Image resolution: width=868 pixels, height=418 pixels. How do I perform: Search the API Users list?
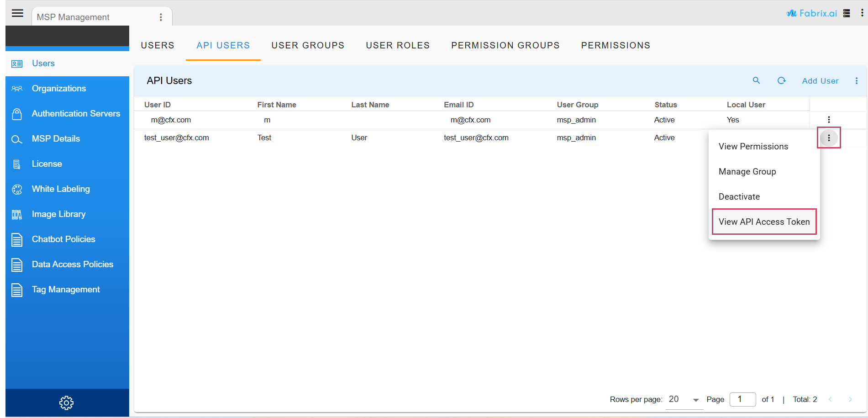pyautogui.click(x=757, y=80)
